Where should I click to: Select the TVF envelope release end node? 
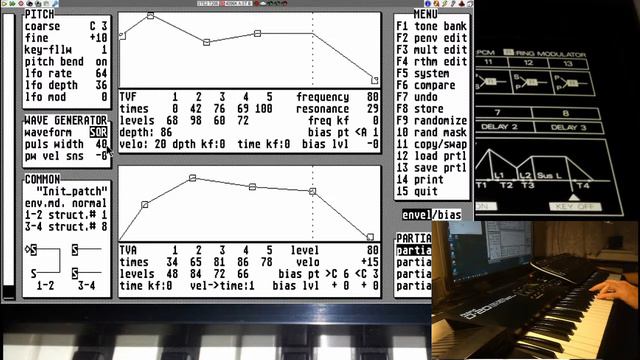click(375, 80)
